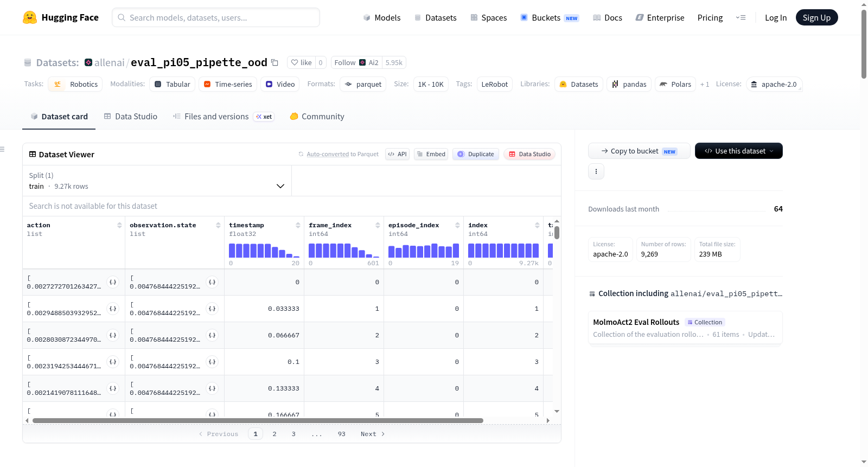868x467 pixels.
Task: Click the table's horizontal scrollbar
Action: tap(258, 420)
